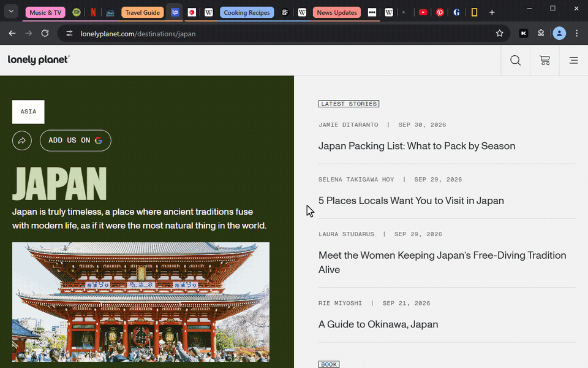
Task: Switch to the National Geographic tab
Action: 474,12
